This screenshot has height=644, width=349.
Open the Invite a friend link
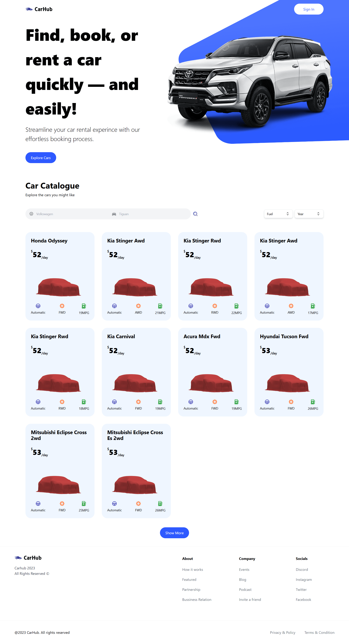coord(250,600)
